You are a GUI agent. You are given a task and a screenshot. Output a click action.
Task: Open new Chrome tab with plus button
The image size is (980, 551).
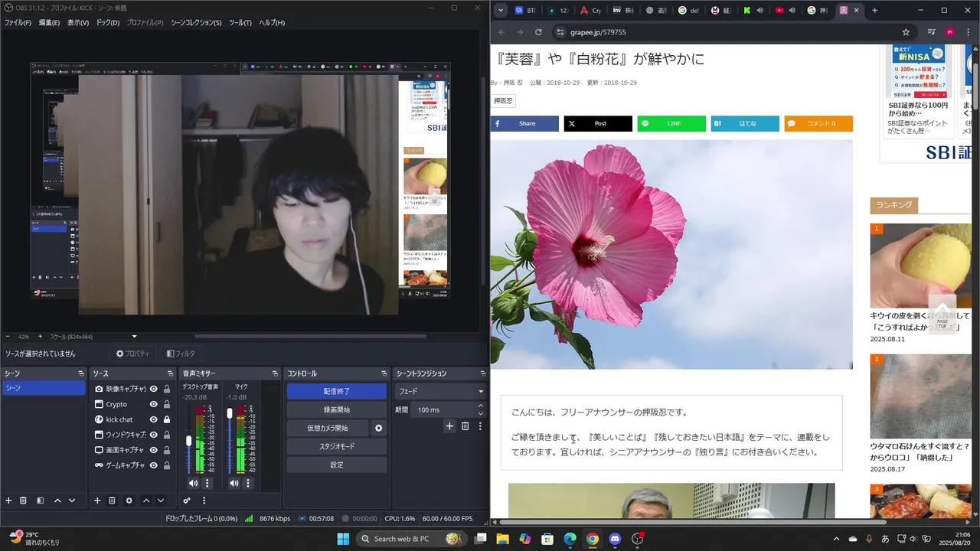click(x=874, y=11)
